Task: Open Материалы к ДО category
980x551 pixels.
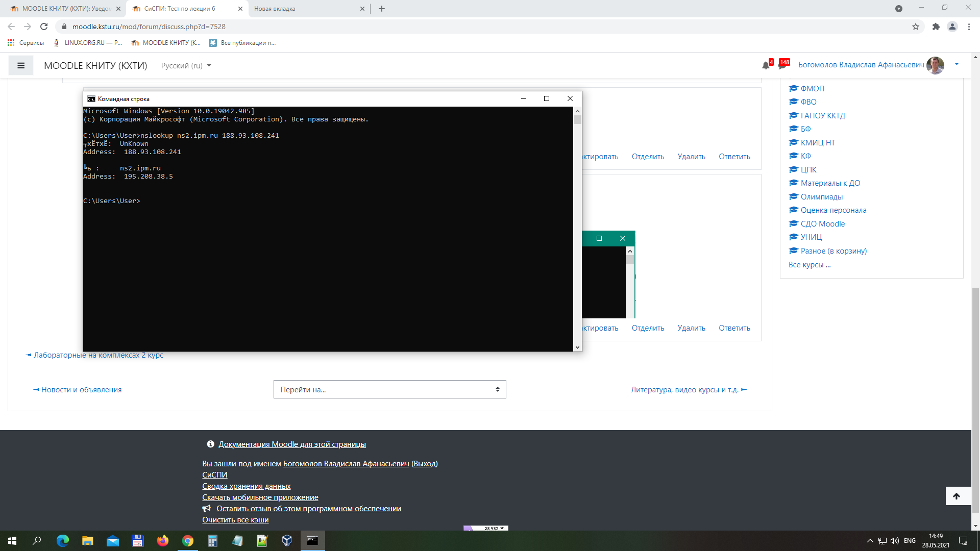Action: [x=830, y=183]
